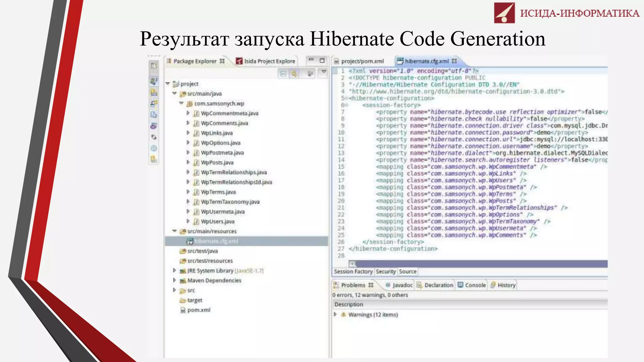Expand Maven Dependencies node
Viewport: 644px width, 362px height.
[175, 280]
